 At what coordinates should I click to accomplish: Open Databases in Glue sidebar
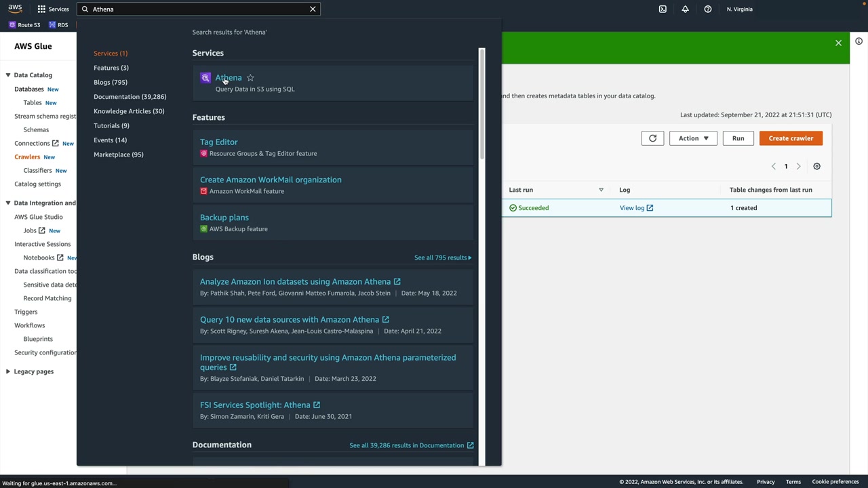29,89
